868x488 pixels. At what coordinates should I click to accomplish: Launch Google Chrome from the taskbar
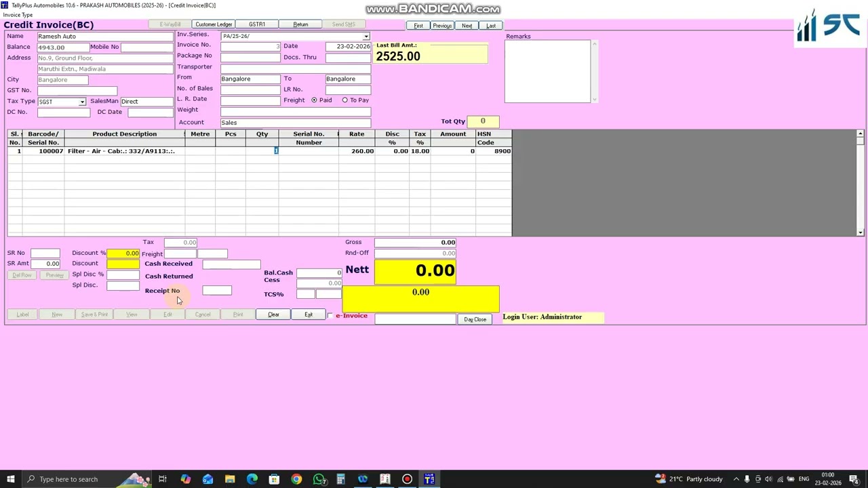pos(296,479)
